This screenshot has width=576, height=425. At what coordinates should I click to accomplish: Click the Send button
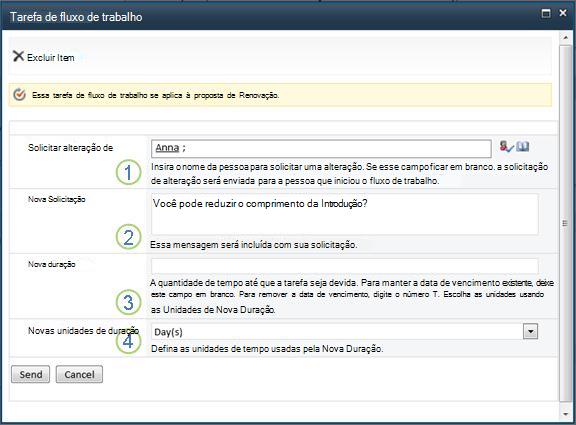click(x=30, y=374)
